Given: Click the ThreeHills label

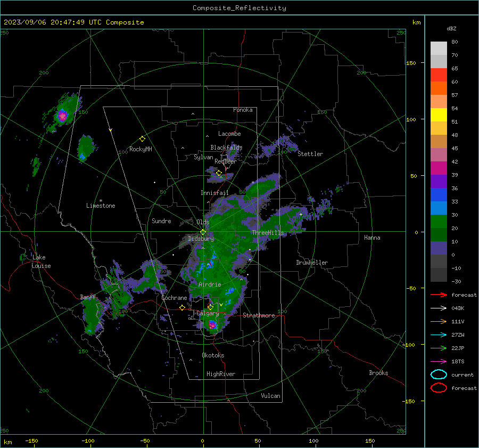Looking at the screenshot, I should tap(268, 233).
